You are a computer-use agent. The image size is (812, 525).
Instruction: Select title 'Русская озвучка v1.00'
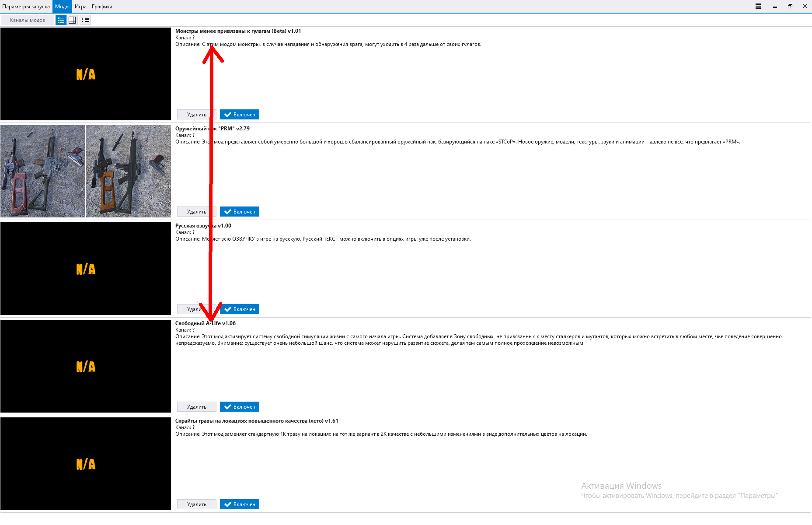tap(203, 226)
